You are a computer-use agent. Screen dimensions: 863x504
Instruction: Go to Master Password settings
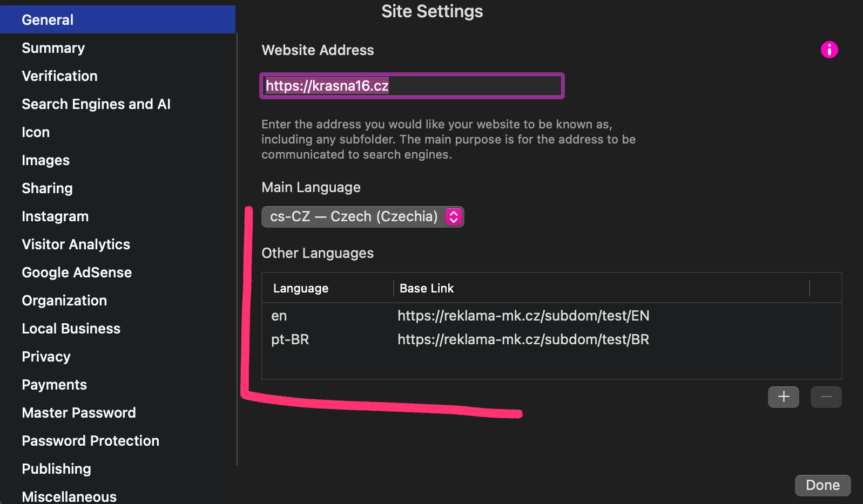[x=79, y=413]
